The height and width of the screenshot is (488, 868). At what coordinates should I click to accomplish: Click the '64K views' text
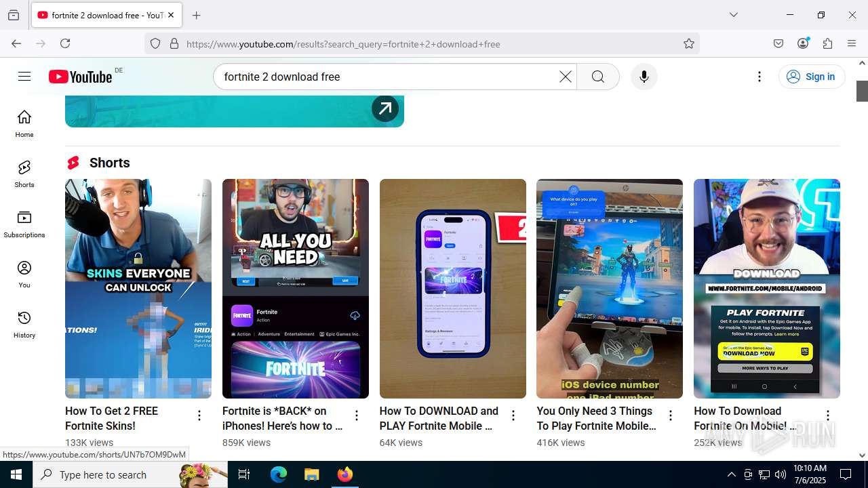(401, 443)
